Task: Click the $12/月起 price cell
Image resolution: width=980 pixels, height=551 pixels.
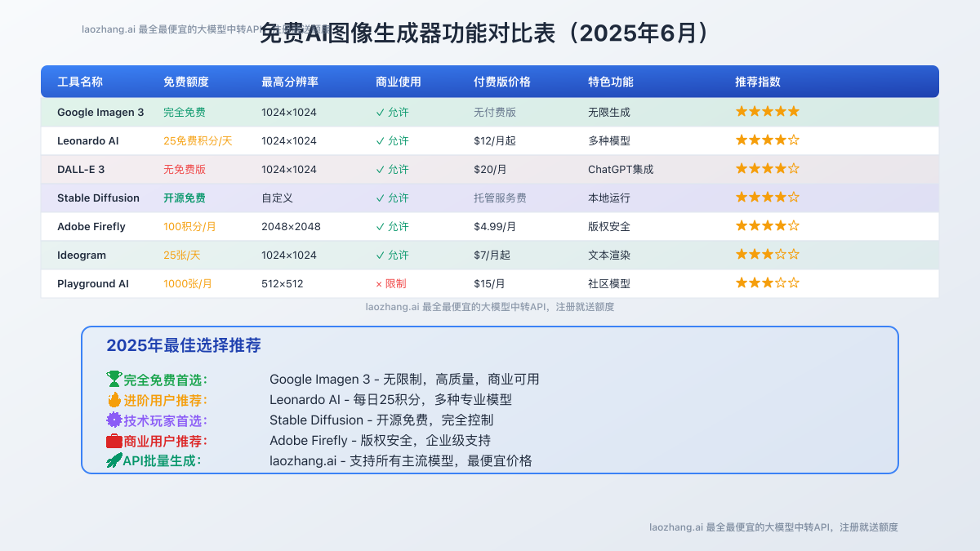Action: [495, 140]
